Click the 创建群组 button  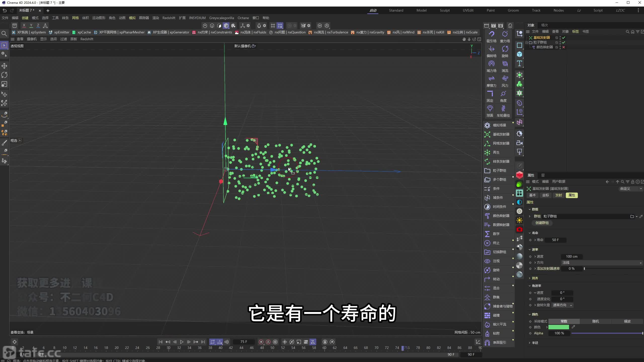click(x=542, y=223)
